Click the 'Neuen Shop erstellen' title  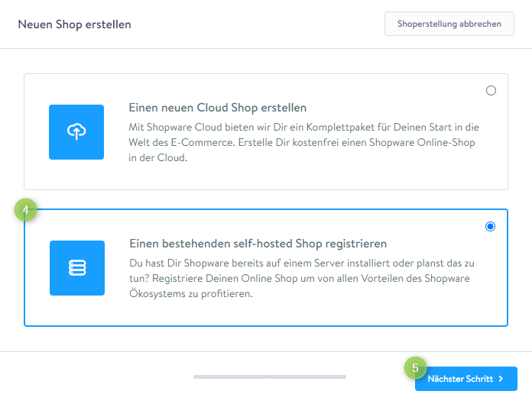click(x=74, y=24)
